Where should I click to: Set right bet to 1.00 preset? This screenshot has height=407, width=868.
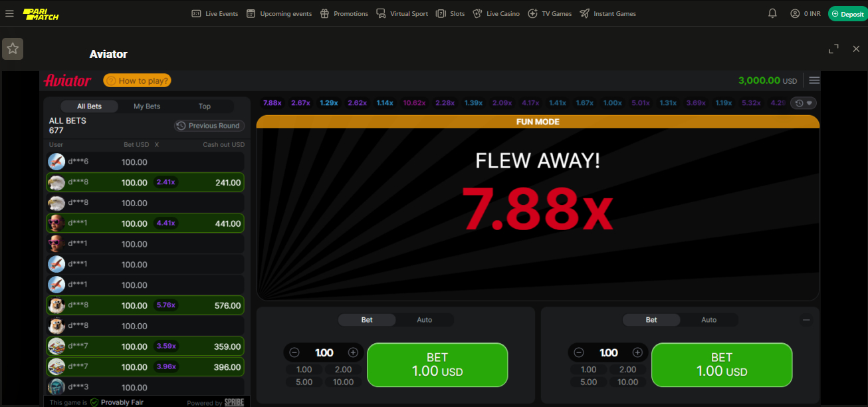point(589,370)
